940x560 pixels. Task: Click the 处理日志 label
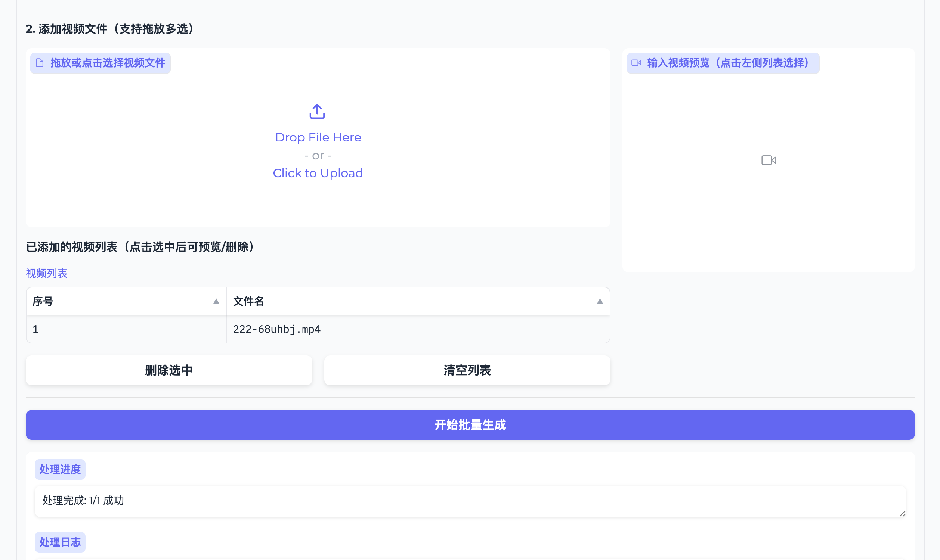[x=60, y=542]
